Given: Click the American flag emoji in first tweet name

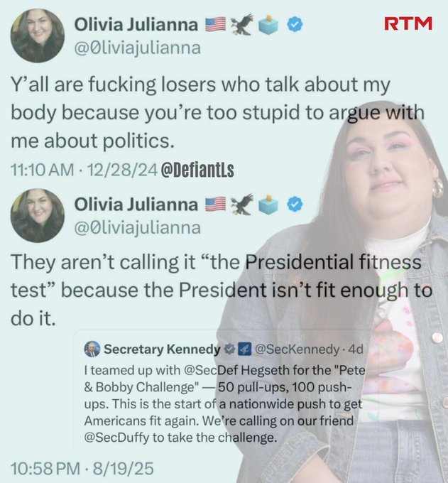Looking at the screenshot, I should (216, 25).
